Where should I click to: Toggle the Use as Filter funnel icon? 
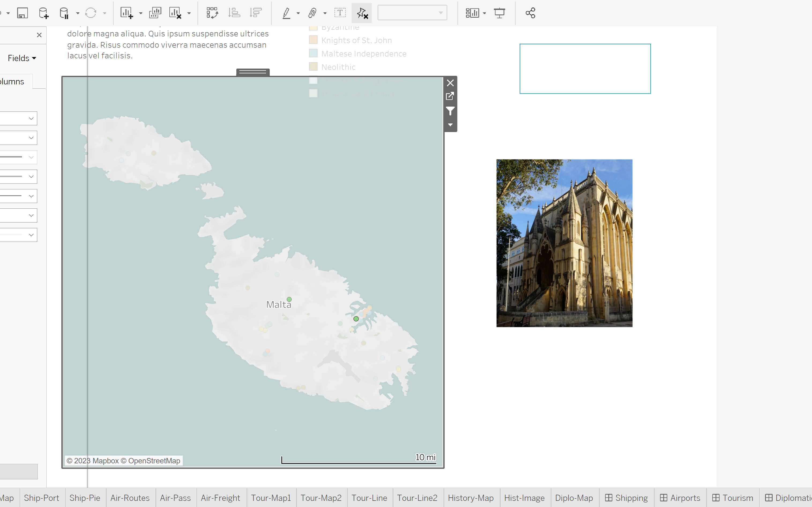click(x=450, y=111)
